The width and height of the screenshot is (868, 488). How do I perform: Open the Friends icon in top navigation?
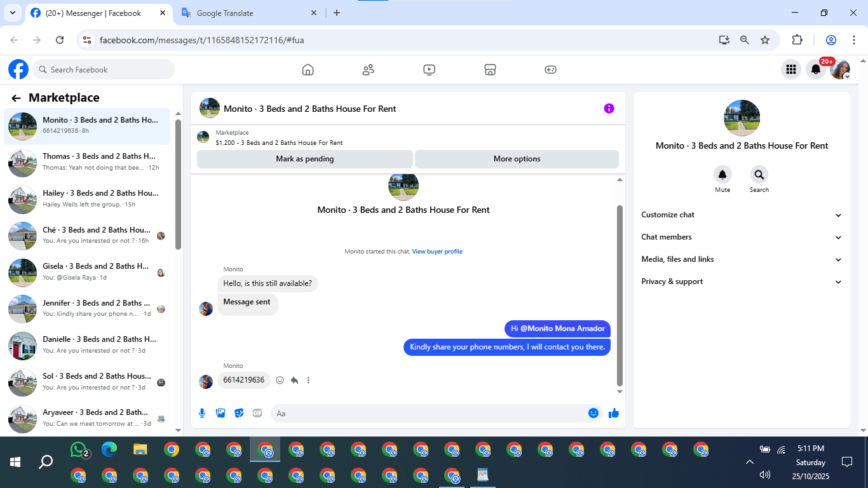[x=369, y=70]
